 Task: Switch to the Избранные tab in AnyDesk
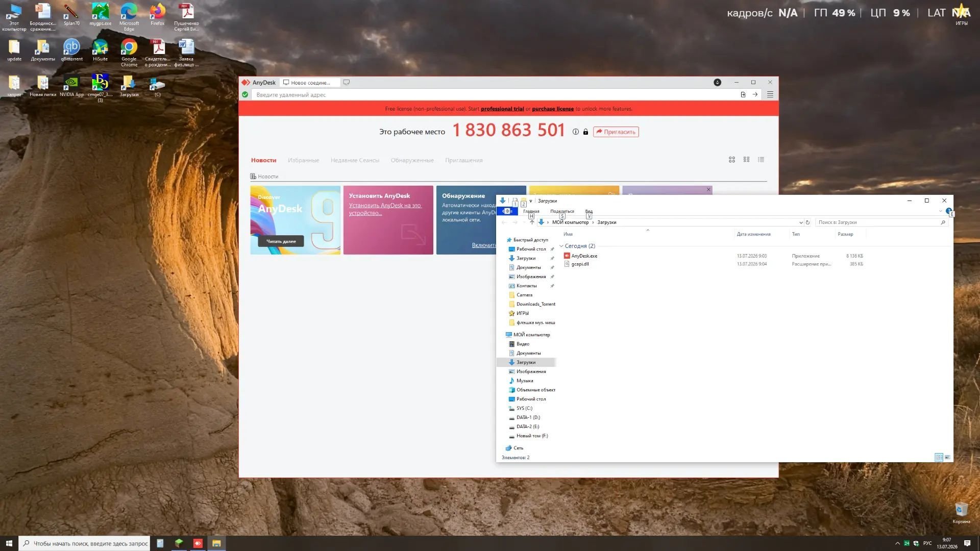pyautogui.click(x=303, y=160)
